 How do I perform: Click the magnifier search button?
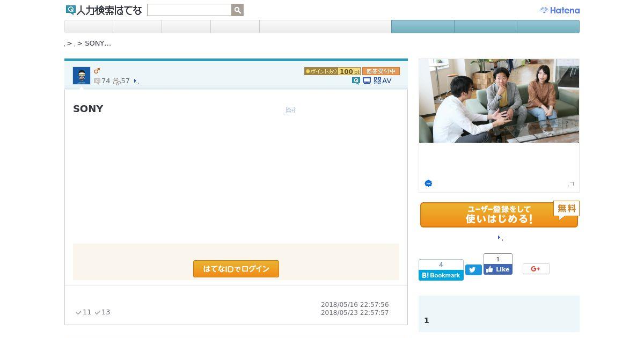(x=238, y=10)
